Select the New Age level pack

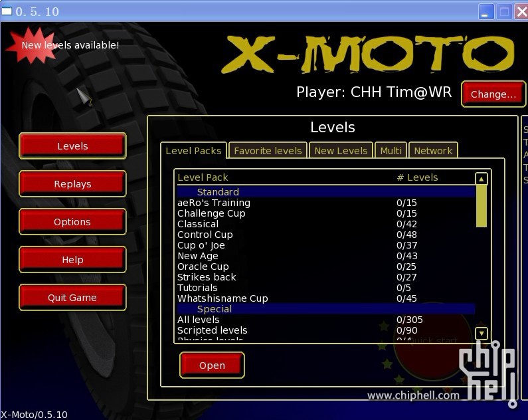326,256
